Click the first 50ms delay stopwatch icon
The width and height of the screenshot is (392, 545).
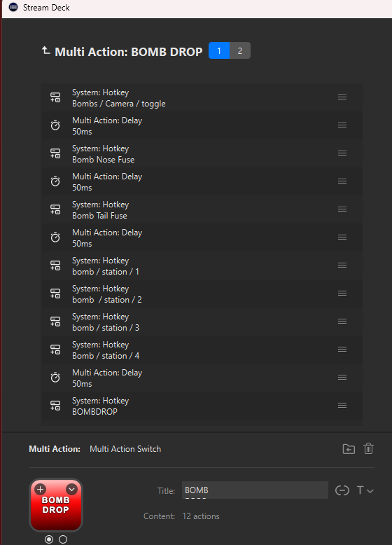pyautogui.click(x=55, y=125)
